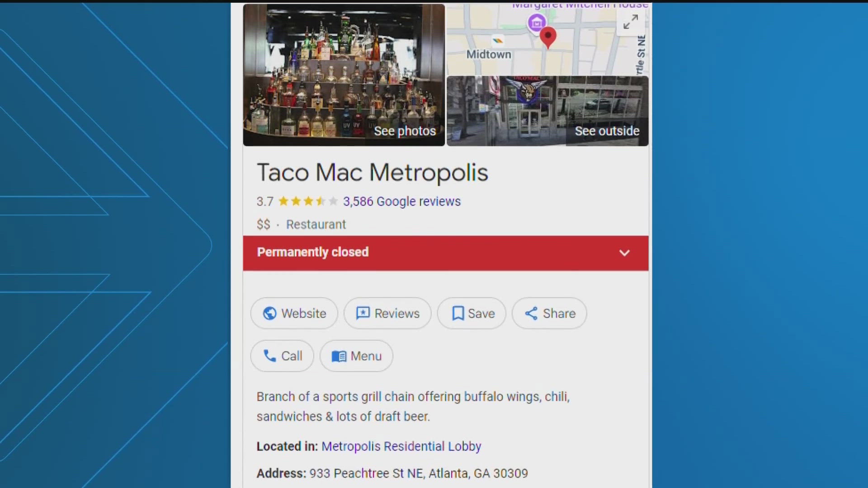Viewport: 868px width, 488px height.
Task: Open the Menu button
Action: [x=356, y=356]
